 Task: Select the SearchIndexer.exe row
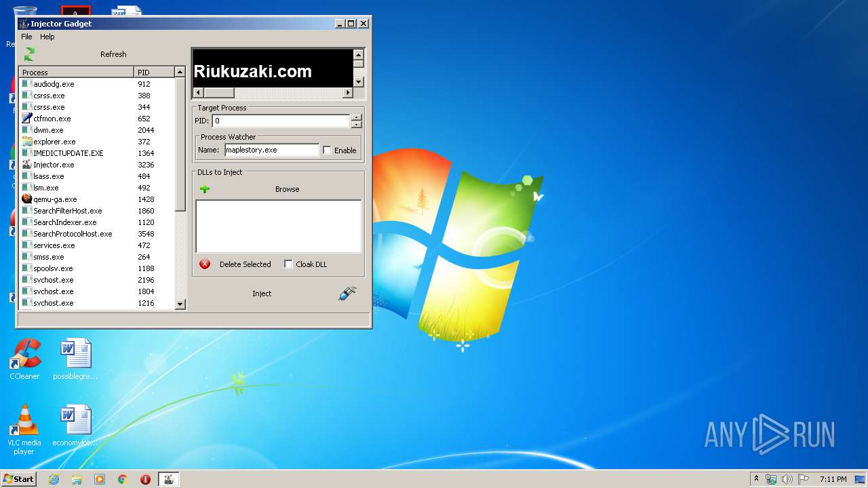click(98, 222)
